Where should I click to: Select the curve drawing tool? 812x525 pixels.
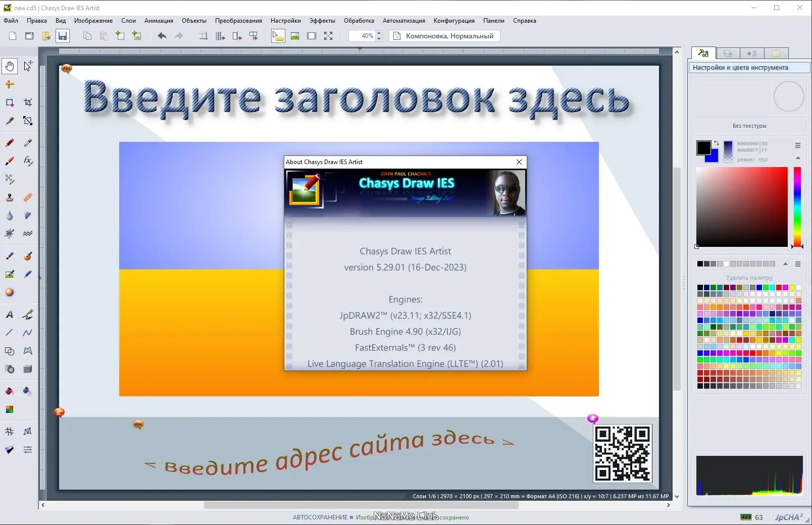[28, 333]
